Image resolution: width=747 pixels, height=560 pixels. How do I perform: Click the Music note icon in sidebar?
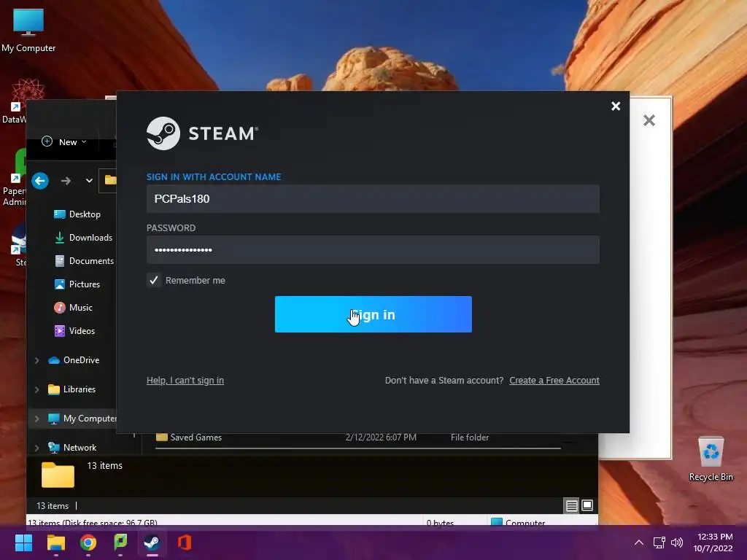60,308
